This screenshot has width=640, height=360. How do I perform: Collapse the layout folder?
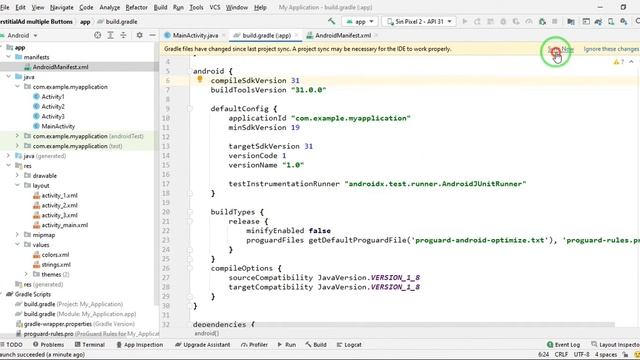(17, 185)
